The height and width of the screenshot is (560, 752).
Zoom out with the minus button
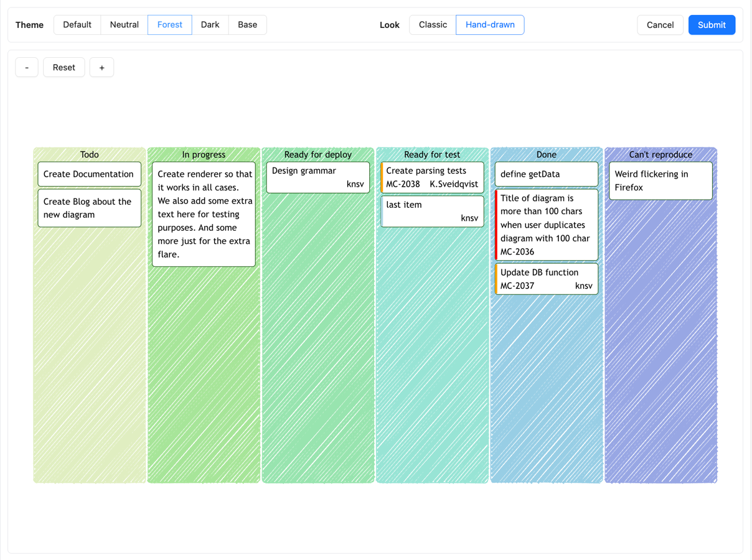pyautogui.click(x=26, y=67)
